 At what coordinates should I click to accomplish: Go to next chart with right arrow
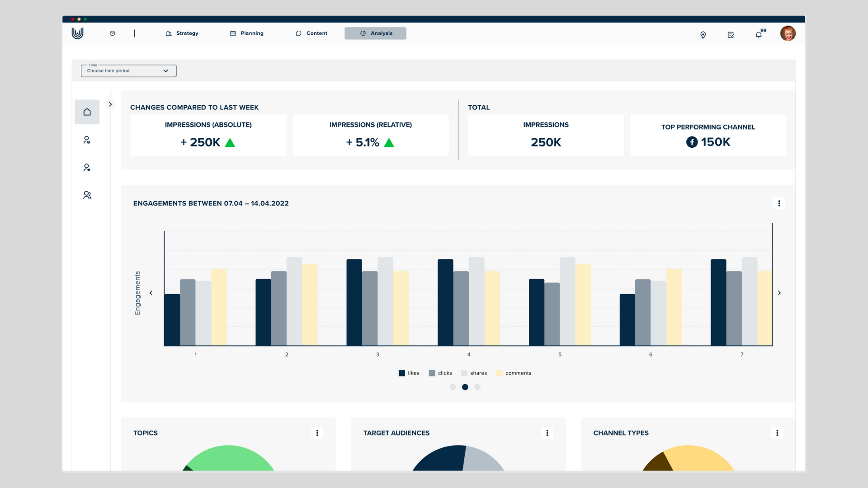(x=779, y=293)
